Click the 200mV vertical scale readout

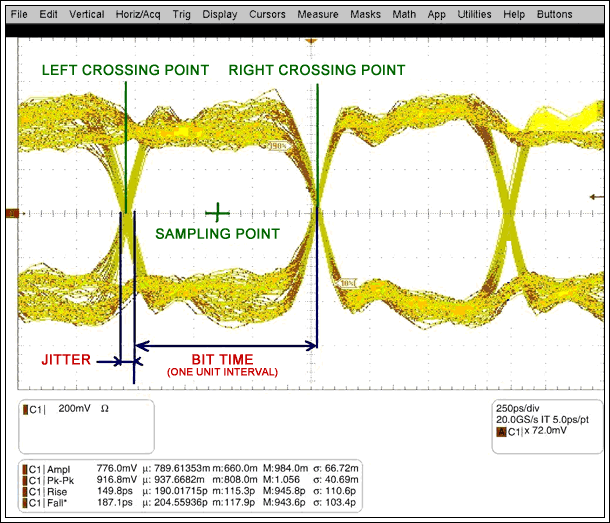77,410
